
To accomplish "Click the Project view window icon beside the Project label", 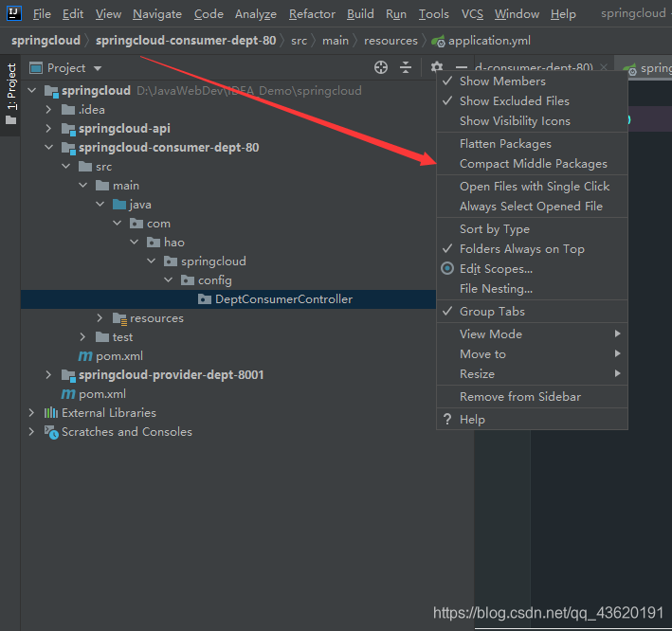I will (x=36, y=67).
